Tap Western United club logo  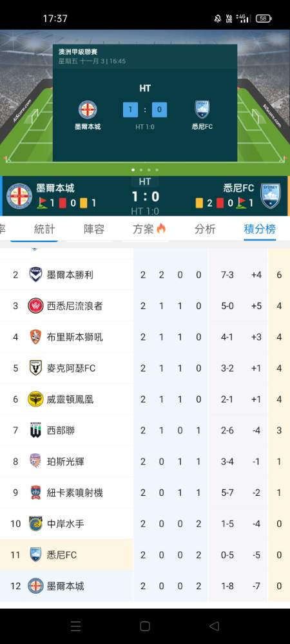tap(35, 430)
